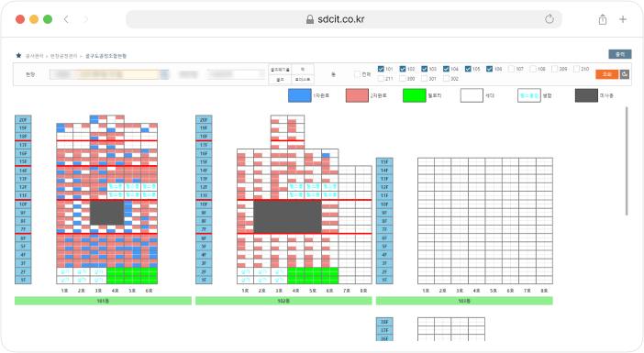644x353 pixels.
Task: Enable the 107 building checkbox
Action: tap(511, 69)
